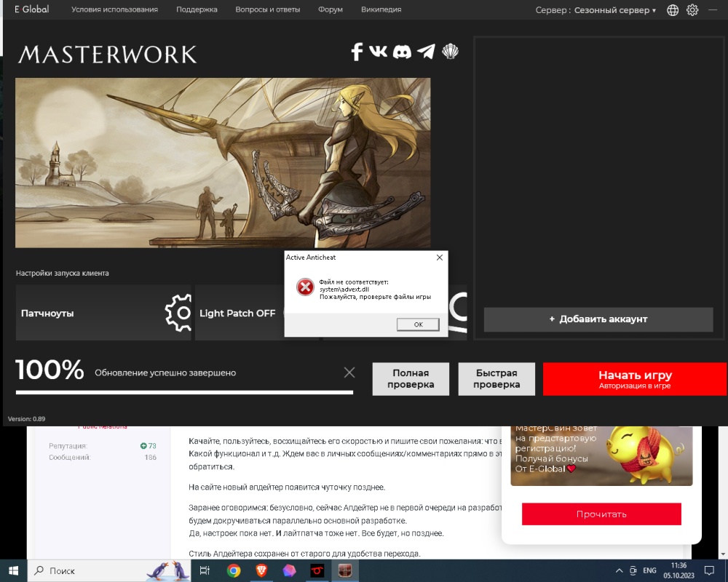
Task: Open the language globe icon
Action: coord(673,10)
